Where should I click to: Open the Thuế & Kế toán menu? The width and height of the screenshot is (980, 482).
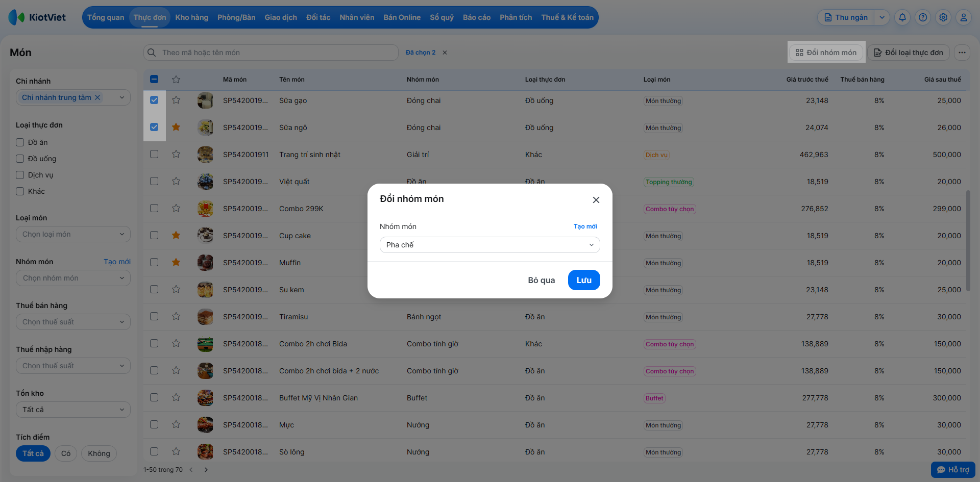click(568, 17)
